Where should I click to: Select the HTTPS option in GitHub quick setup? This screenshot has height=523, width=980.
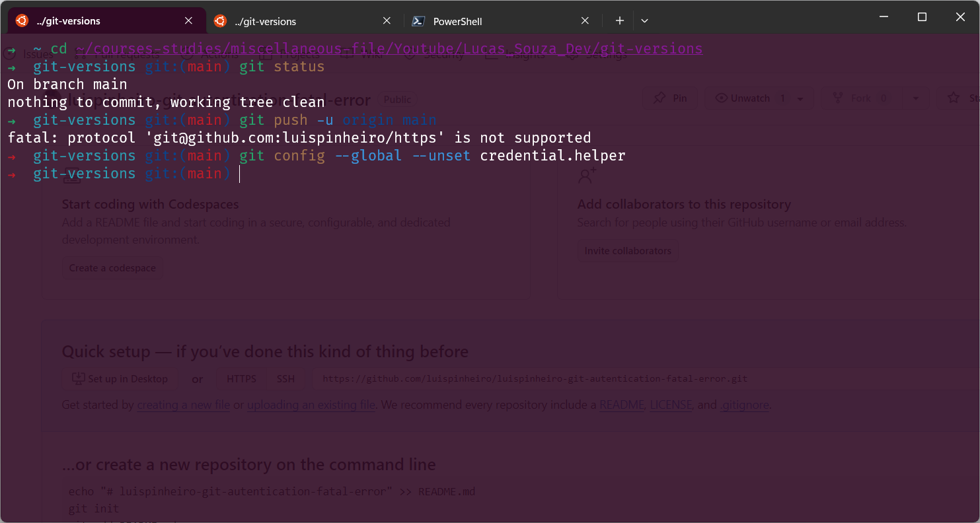[241, 379]
